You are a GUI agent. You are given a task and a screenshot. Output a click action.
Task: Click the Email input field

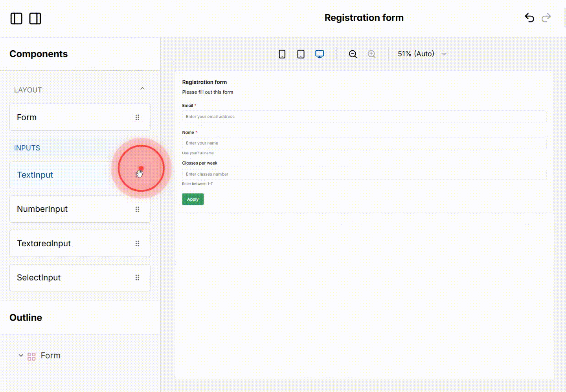[x=364, y=117]
